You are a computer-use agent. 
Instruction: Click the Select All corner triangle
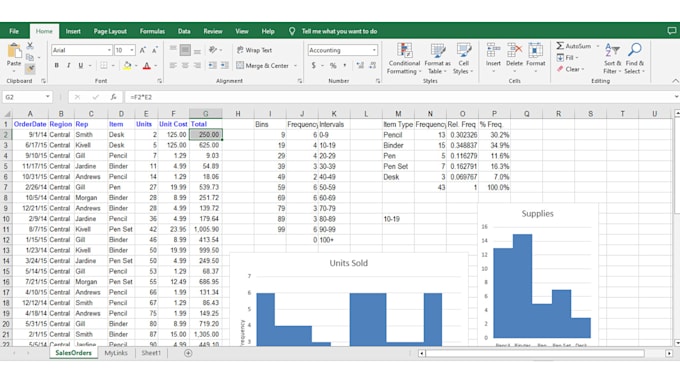coord(7,114)
